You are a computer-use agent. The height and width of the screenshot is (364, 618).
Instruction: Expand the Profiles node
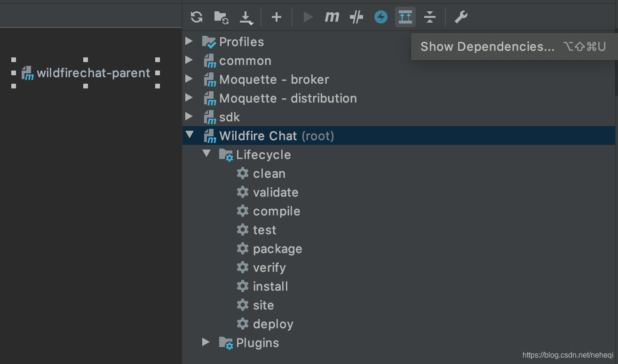coord(189,41)
